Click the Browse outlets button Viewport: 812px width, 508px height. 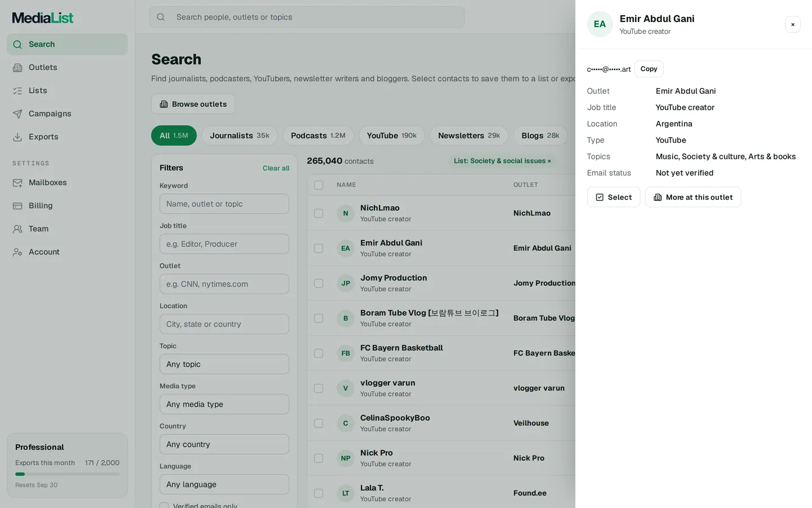193,104
